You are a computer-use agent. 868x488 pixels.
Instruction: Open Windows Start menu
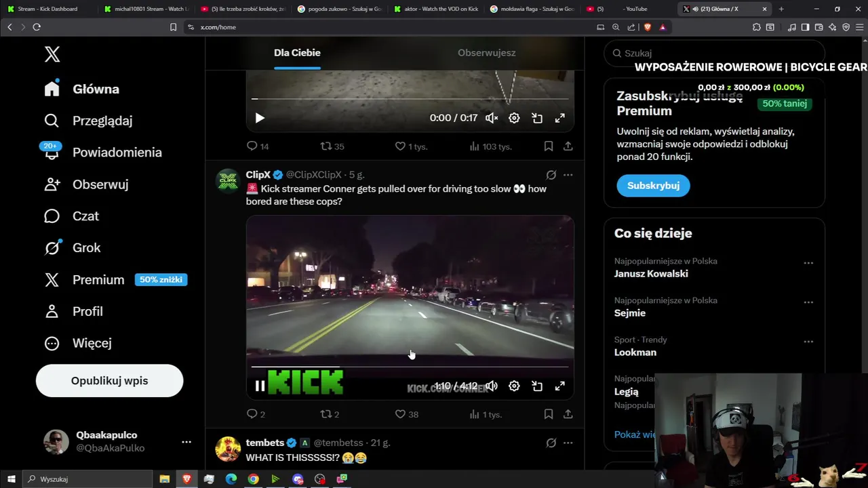coord(11,479)
